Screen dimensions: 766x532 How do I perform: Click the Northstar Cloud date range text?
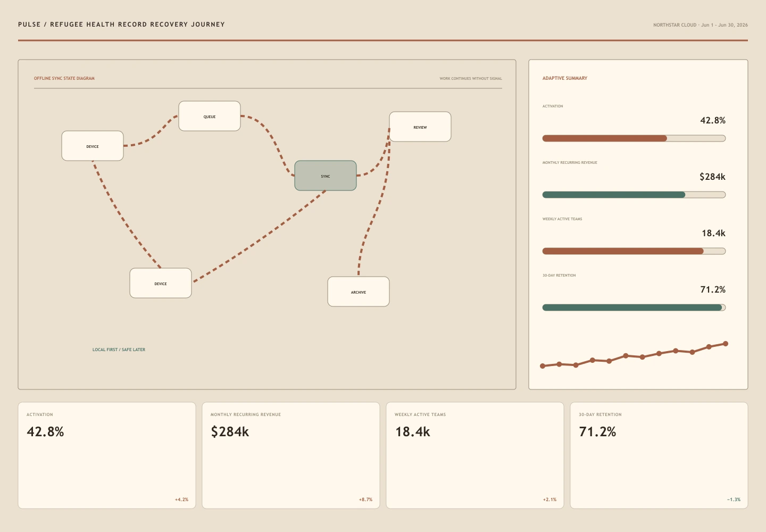tap(701, 25)
